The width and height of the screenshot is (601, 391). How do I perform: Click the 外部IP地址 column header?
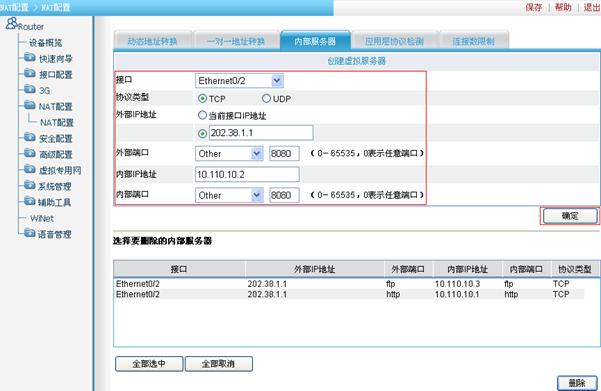pyautogui.click(x=315, y=269)
